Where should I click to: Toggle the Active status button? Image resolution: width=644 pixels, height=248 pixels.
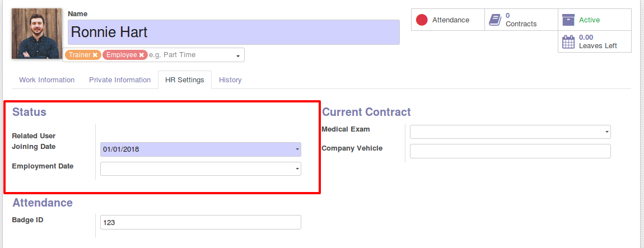coord(594,20)
